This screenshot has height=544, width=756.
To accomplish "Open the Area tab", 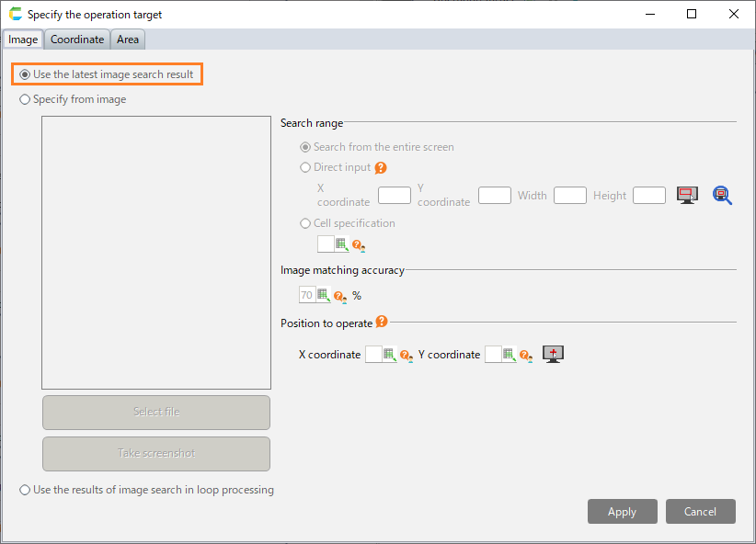I will click(x=128, y=40).
